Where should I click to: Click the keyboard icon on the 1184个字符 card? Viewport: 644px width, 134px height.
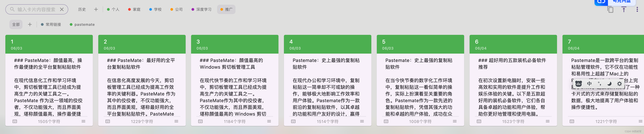(x=201, y=121)
